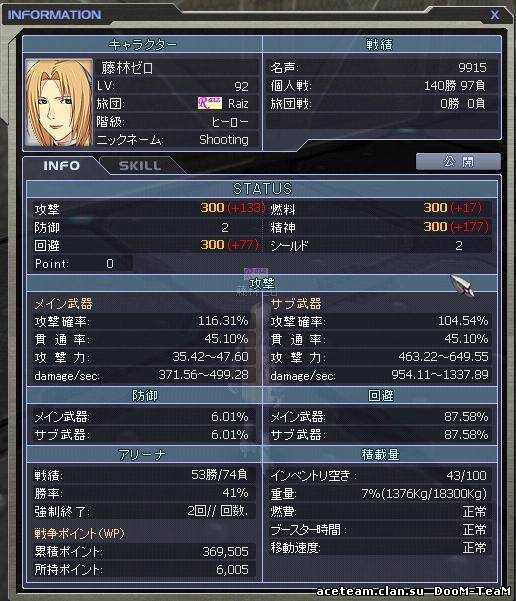Click the main weapon damage/sec row
516x601 pixels.
144,375
